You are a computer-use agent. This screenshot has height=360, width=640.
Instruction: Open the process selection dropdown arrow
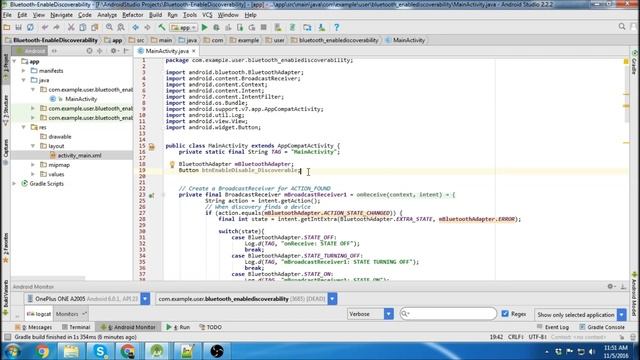[332, 299]
